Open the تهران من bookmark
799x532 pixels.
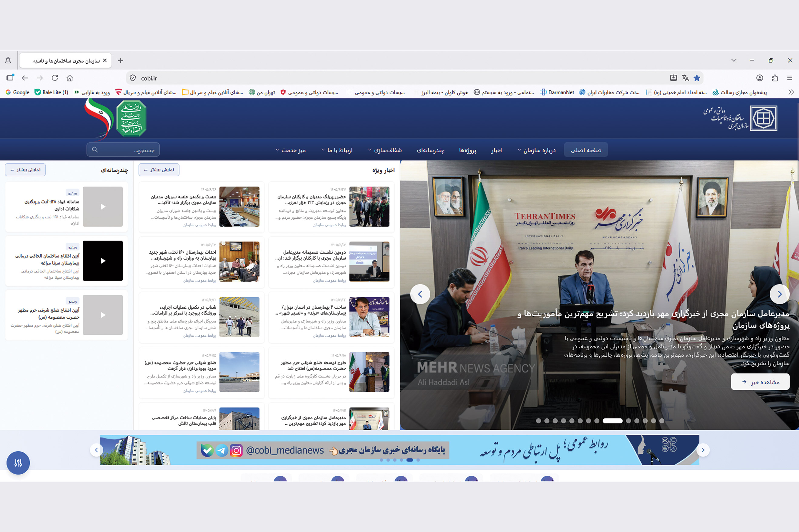262,92
